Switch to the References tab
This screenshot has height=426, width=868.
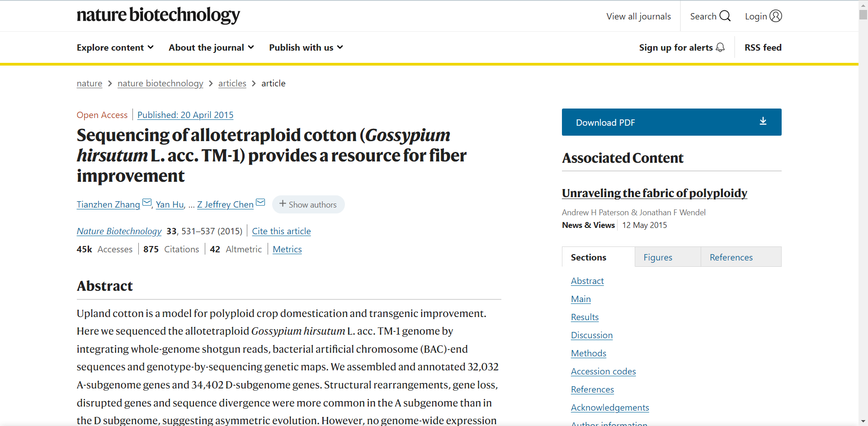click(x=731, y=257)
